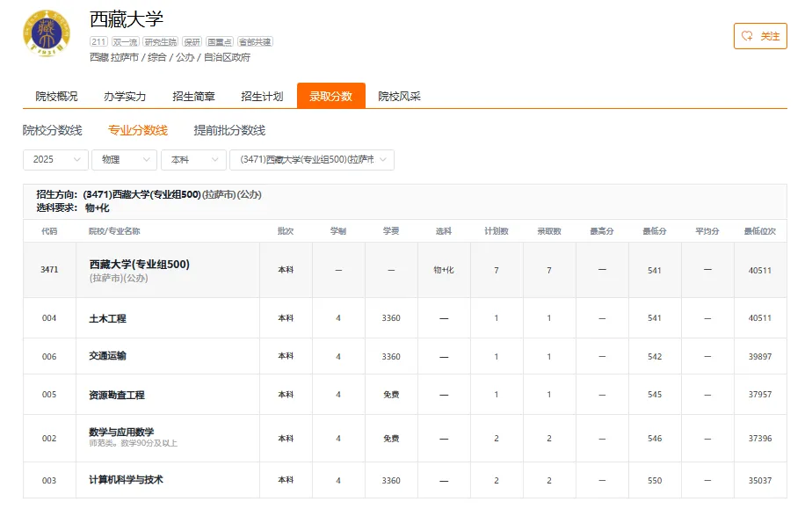Click 3360 tuition in 土木工程 row
The width and height of the screenshot is (812, 509).
pyautogui.click(x=391, y=318)
